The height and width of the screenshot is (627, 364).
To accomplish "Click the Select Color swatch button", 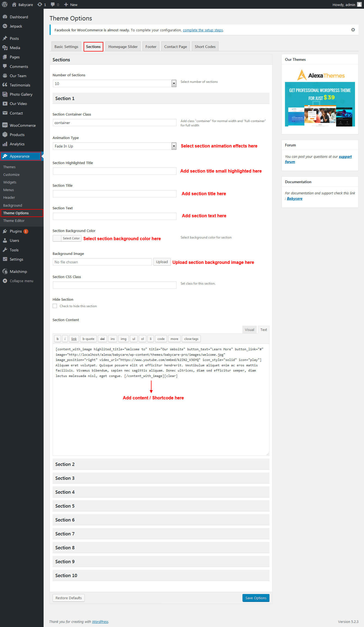I will [67, 238].
